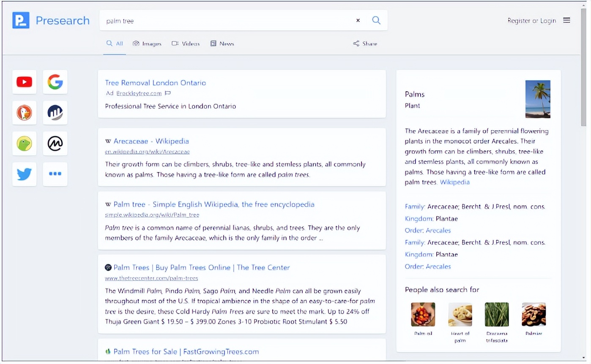Click the Presearch brand name text
Image resolution: width=591 pixels, height=364 pixels.
[63, 20]
